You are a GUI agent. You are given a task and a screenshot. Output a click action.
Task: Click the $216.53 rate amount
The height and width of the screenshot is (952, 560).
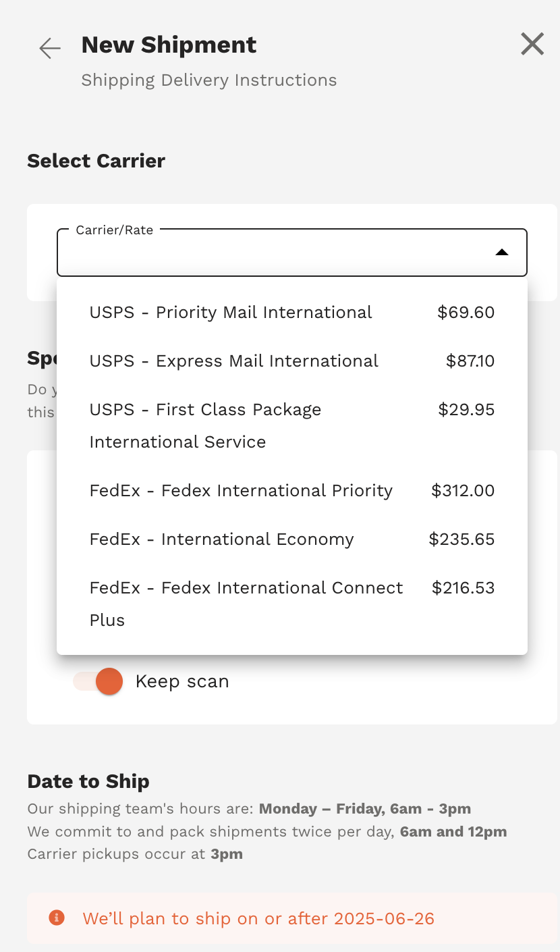click(x=463, y=588)
